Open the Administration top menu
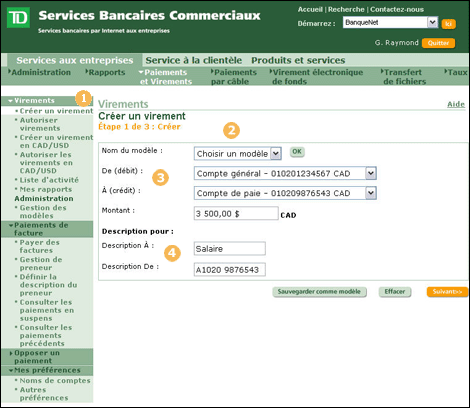 [40, 72]
